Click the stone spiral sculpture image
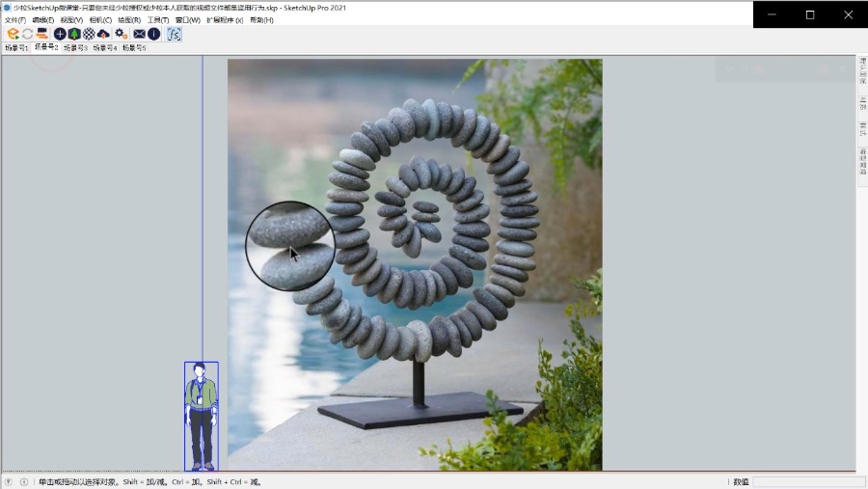Image resolution: width=868 pixels, height=489 pixels. pos(415,264)
